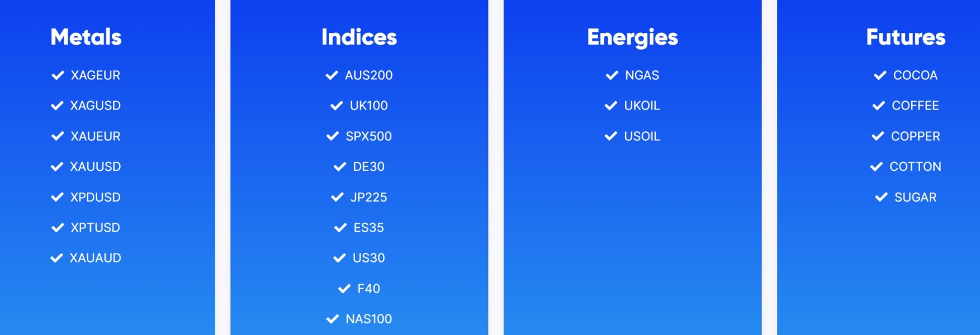980x335 pixels.
Task: Select the COPPER futures entry
Action: click(x=915, y=136)
